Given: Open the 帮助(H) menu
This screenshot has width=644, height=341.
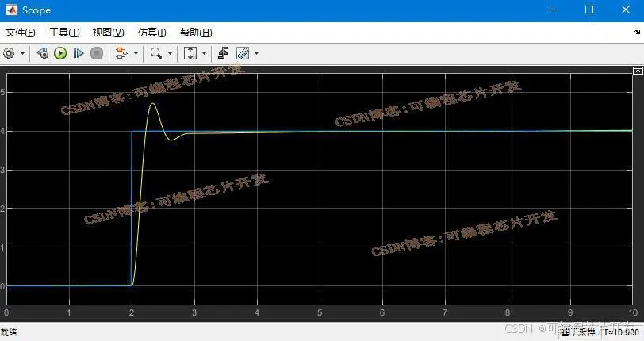Looking at the screenshot, I should click(196, 33).
